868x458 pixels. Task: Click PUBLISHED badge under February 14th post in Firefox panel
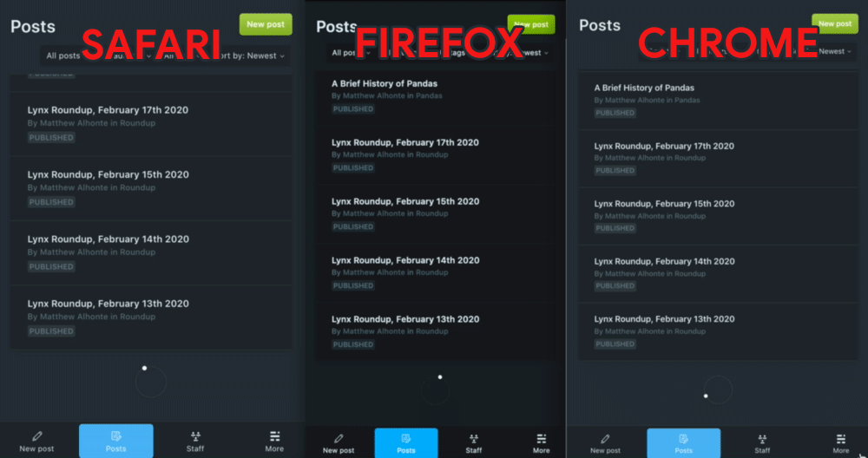coord(353,285)
